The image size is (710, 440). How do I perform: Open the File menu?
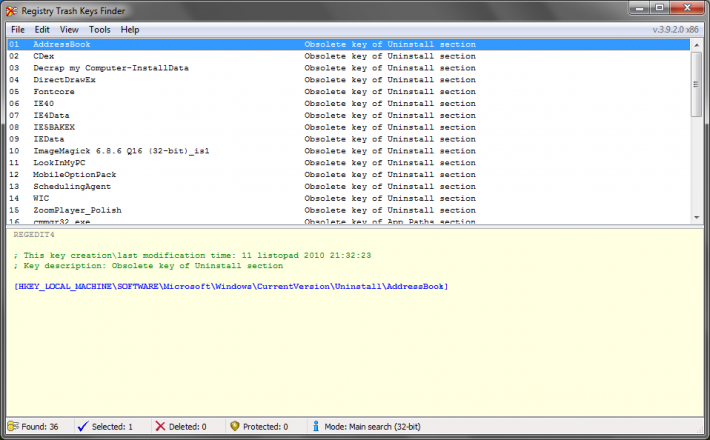click(x=18, y=30)
